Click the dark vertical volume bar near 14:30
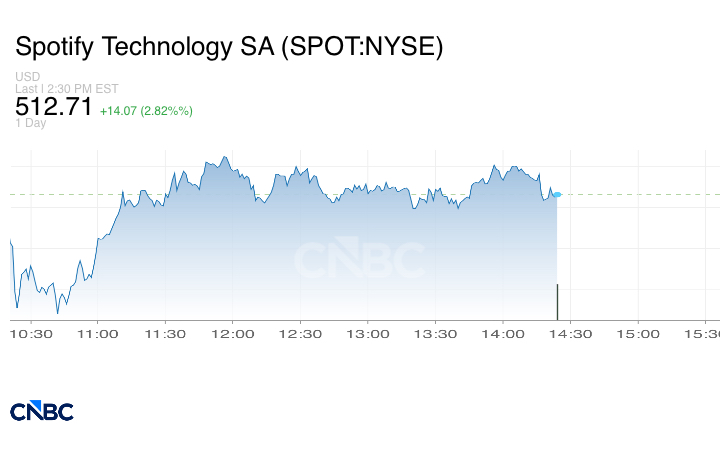The width and height of the screenshot is (720, 450). pos(557,302)
